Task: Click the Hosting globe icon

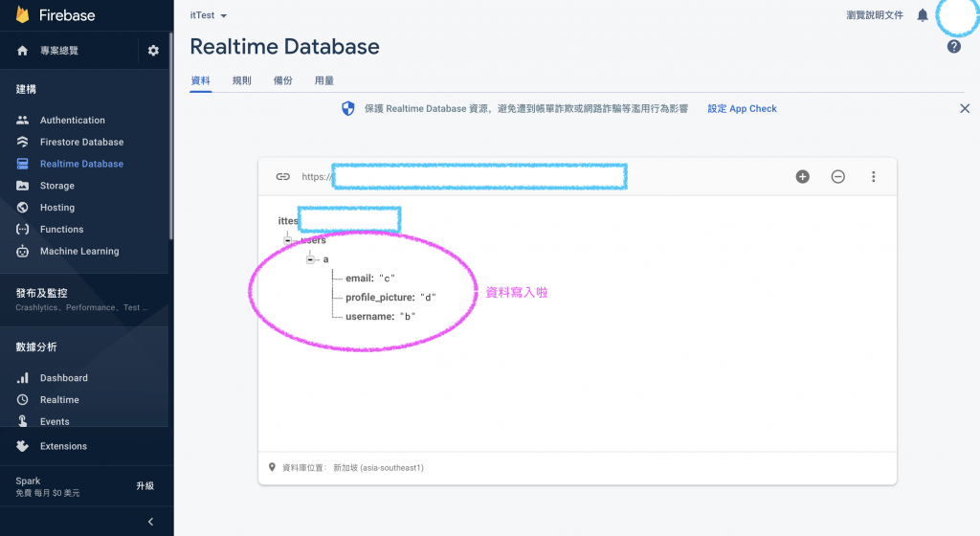Action: click(23, 208)
